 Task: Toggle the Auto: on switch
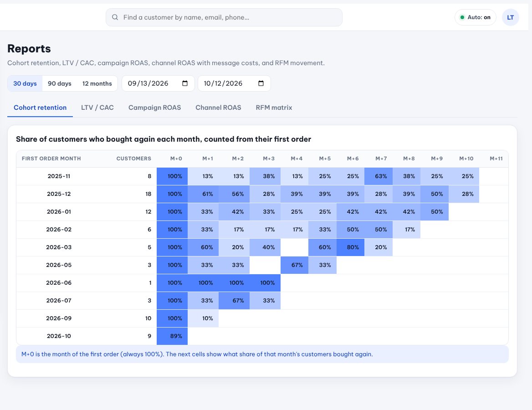point(476,17)
